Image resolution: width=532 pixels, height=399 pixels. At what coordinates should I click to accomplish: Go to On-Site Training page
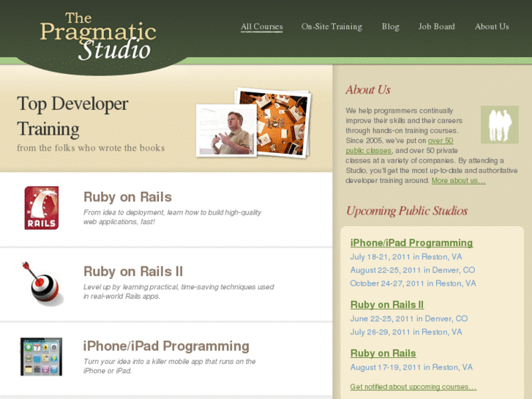coord(331,26)
